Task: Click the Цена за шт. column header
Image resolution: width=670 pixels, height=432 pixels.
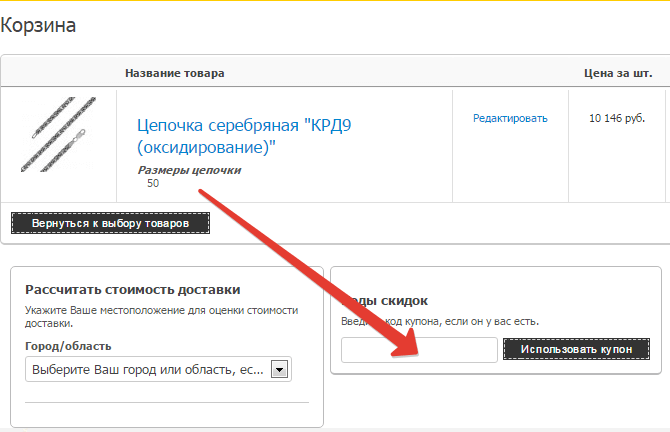Action: click(x=618, y=73)
